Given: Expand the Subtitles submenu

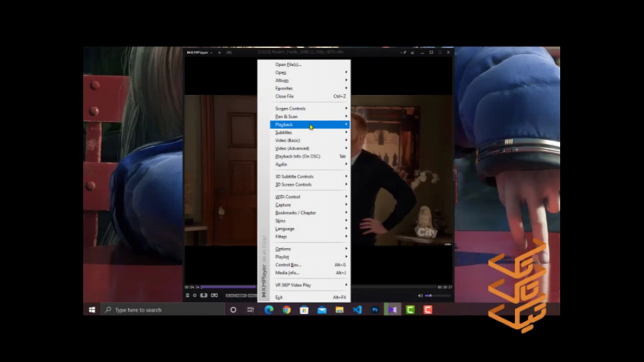Looking at the screenshot, I should coord(310,132).
